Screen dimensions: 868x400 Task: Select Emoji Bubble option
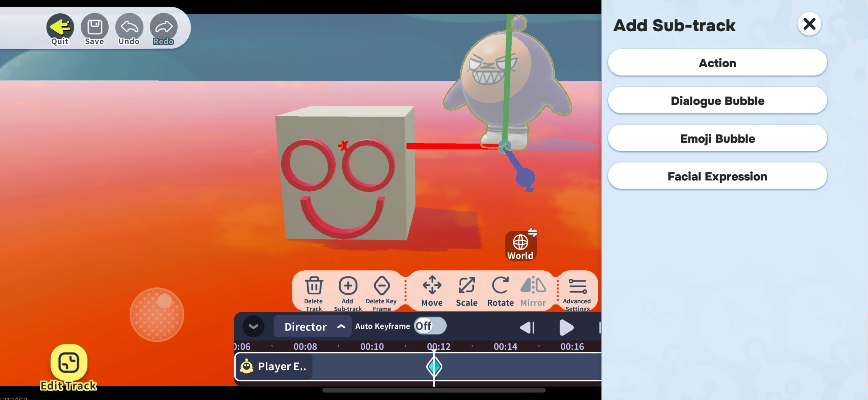click(x=717, y=138)
